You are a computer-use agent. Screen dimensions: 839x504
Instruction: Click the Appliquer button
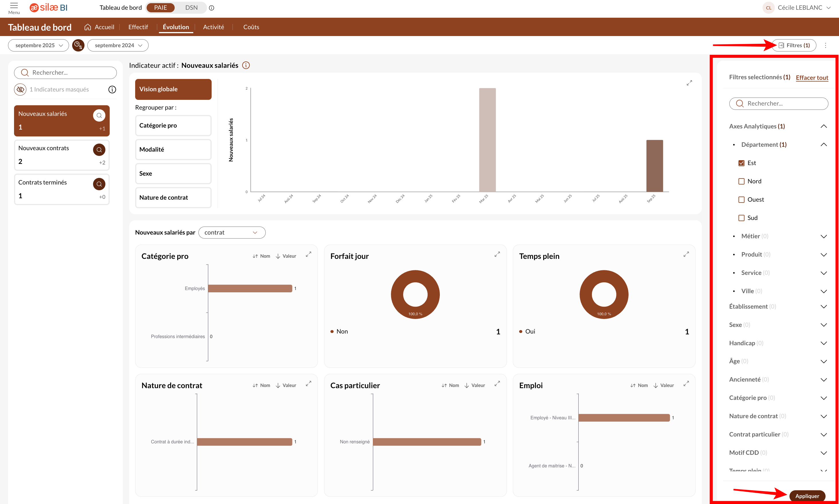point(807,496)
